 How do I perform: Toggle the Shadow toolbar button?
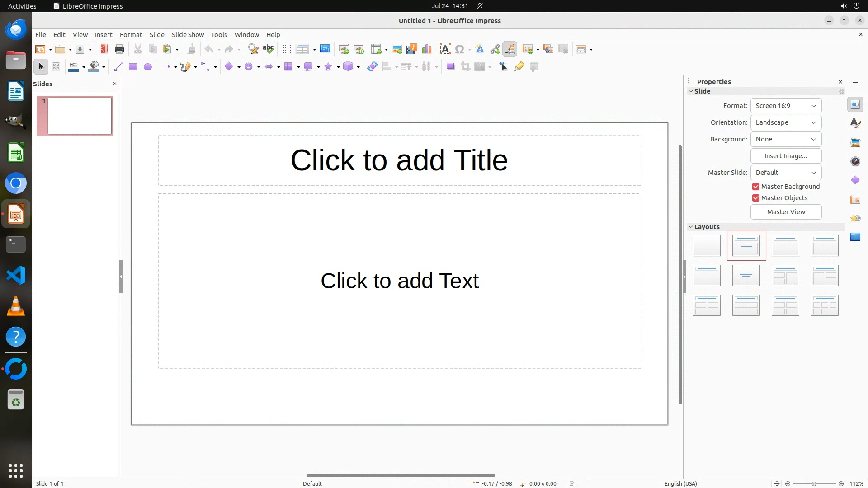[450, 67]
